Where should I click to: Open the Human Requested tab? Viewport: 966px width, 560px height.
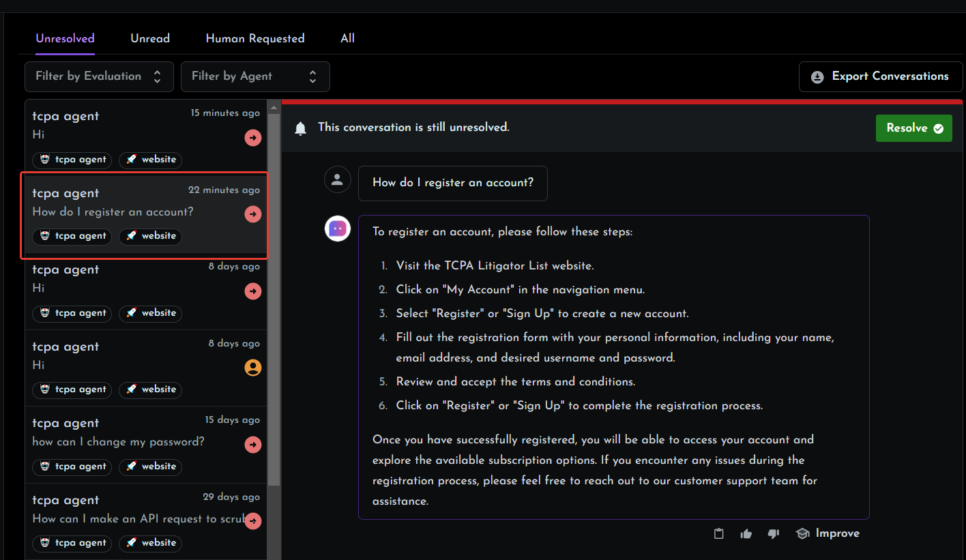(x=255, y=38)
